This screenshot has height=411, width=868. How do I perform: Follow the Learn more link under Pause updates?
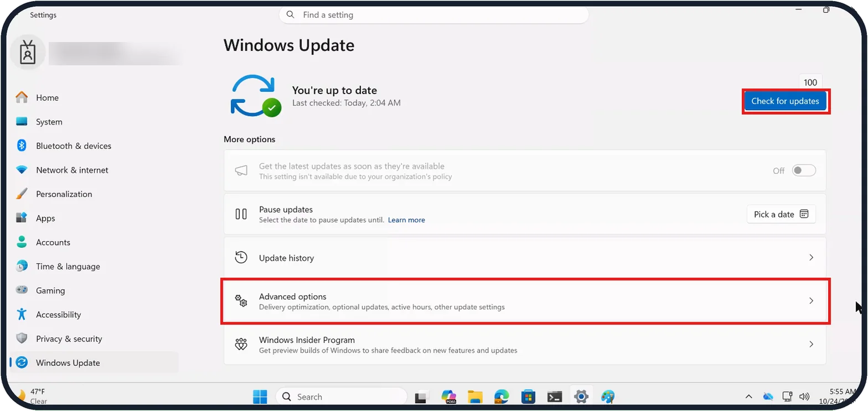[x=406, y=220]
